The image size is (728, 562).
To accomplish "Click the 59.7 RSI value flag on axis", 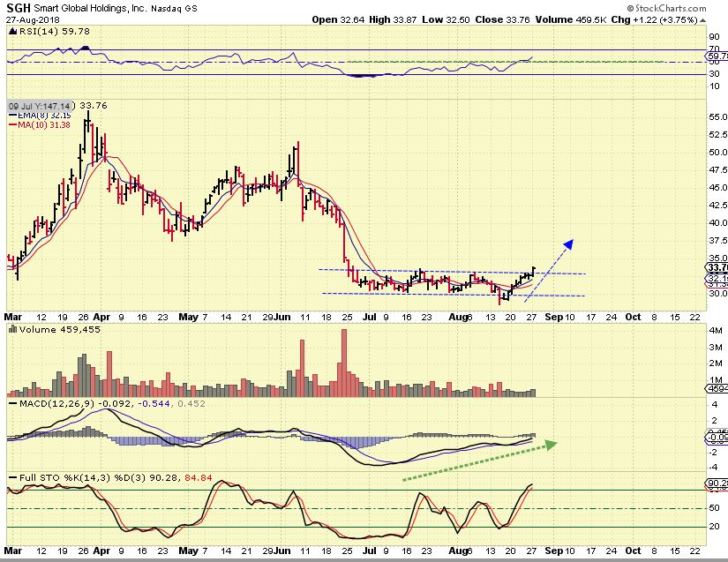I will (717, 57).
